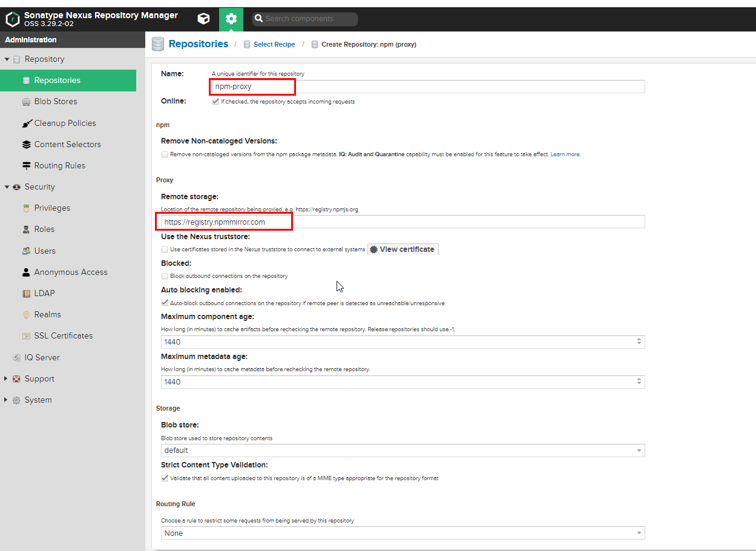Click the Support lifebuoy icon
This screenshot has width=756, height=551.
(x=17, y=379)
